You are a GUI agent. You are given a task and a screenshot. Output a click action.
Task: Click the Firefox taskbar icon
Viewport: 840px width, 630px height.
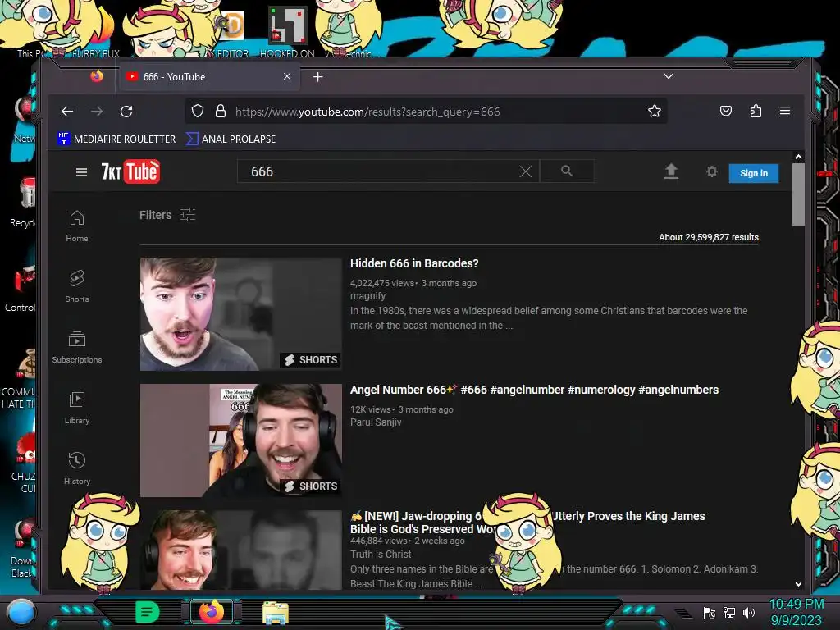[x=212, y=612]
